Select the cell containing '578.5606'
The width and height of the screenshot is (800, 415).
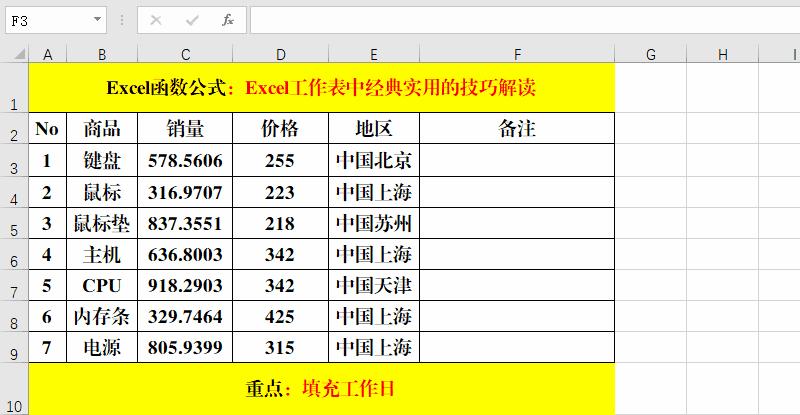click(x=185, y=160)
